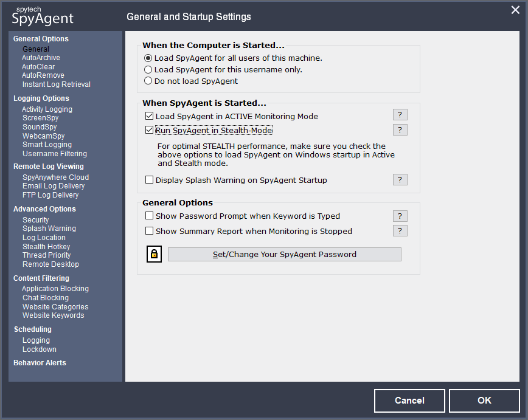The height and width of the screenshot is (420, 528).
Task: Open help for ACTIVE Monitoring Mode option
Action: 400,115
